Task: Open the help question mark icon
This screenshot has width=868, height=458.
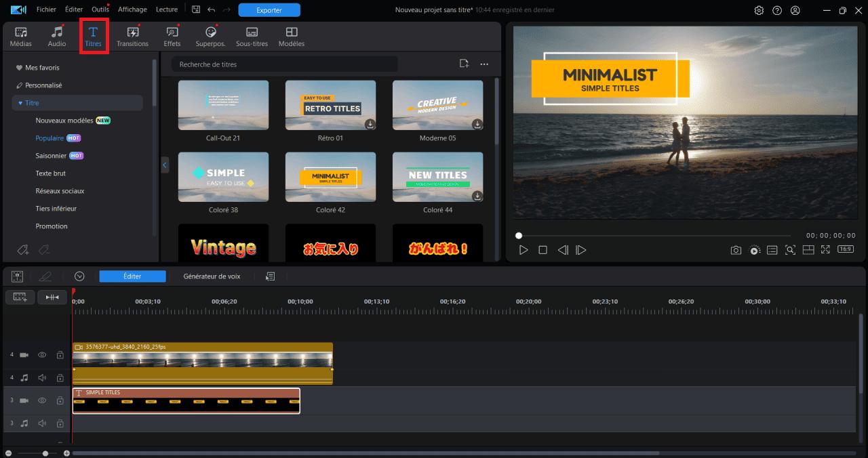Action: click(777, 10)
